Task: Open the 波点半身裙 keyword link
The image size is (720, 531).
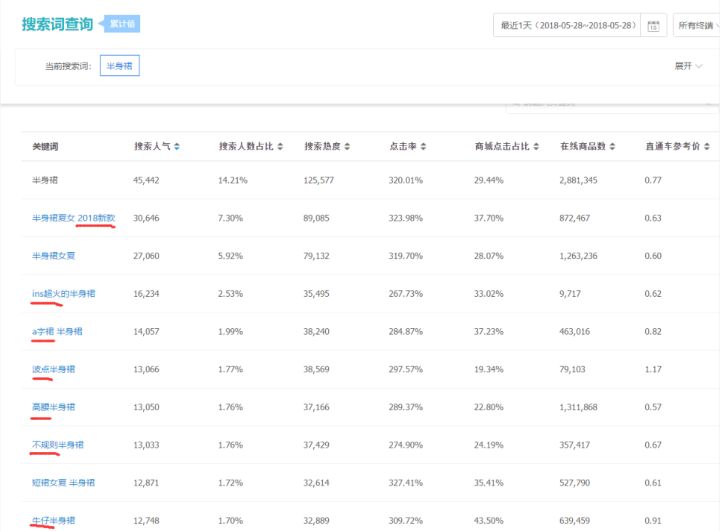Action: [53, 369]
